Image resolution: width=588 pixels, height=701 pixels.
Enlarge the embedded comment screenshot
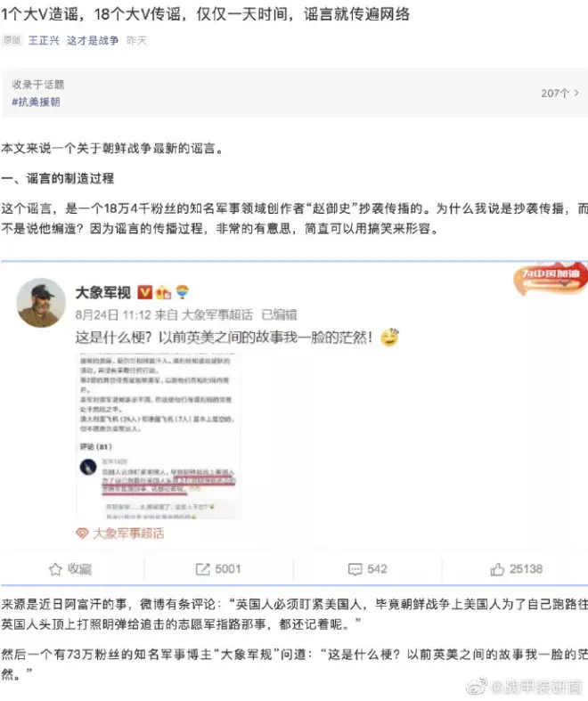[x=159, y=436]
